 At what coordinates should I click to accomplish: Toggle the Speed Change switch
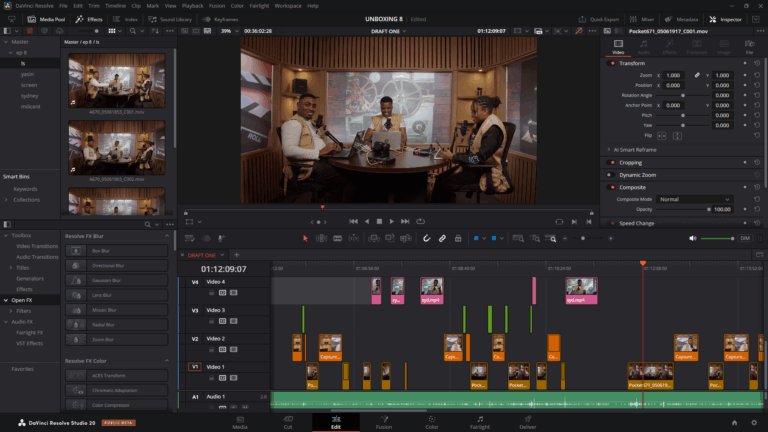click(611, 223)
